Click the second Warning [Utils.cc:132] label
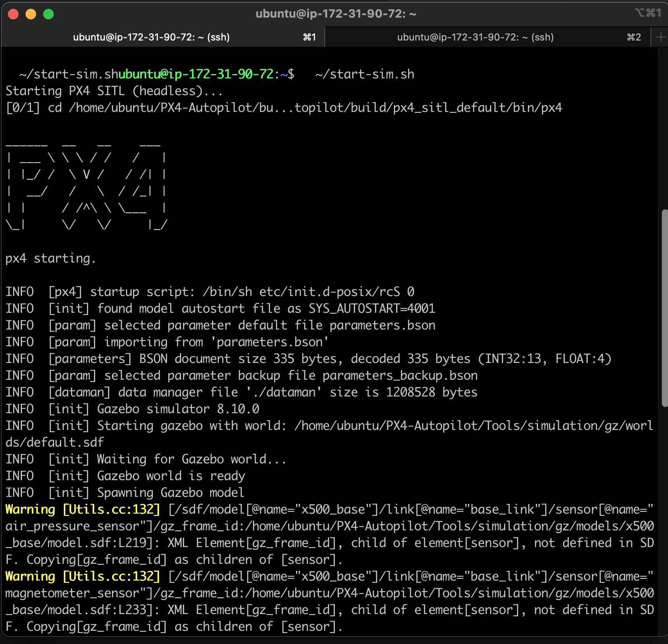This screenshot has height=644, width=668. coord(82,576)
